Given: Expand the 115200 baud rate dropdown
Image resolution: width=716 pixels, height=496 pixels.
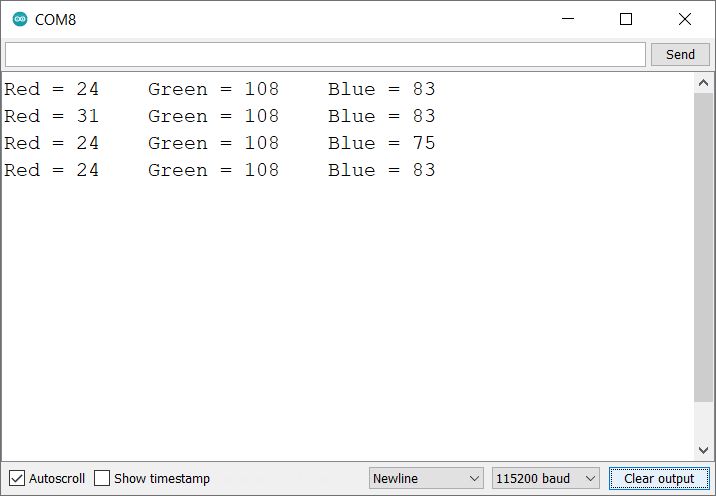Looking at the screenshot, I should (x=545, y=478).
